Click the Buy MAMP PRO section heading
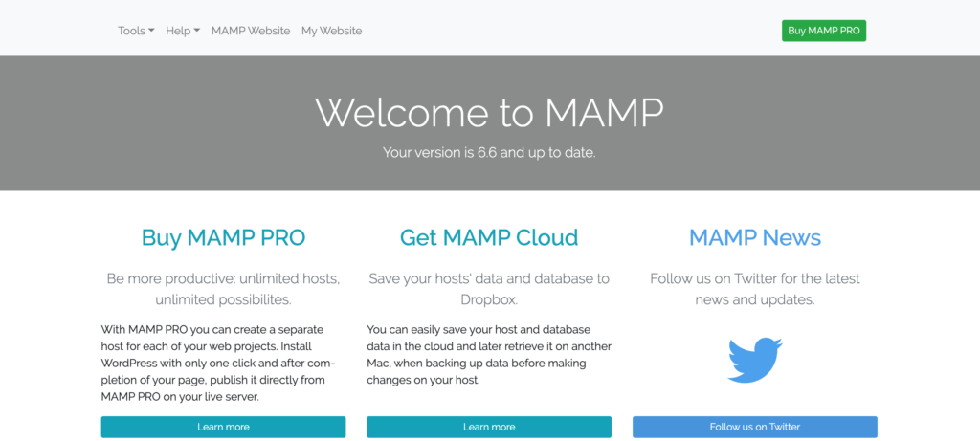This screenshot has height=441, width=980. [223, 237]
